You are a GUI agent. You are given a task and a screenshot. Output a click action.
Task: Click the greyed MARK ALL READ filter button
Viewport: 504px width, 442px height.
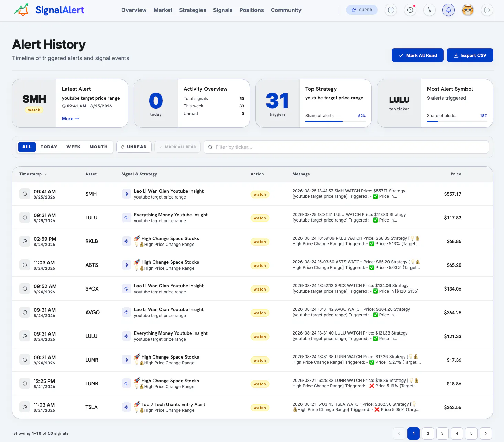click(177, 147)
